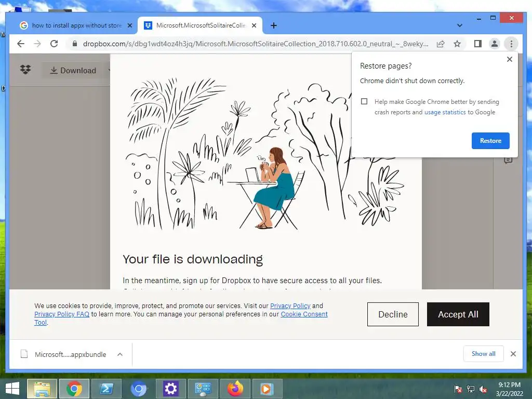This screenshot has height=399, width=532.
Task: Share this page using the share icon
Action: pos(441,44)
